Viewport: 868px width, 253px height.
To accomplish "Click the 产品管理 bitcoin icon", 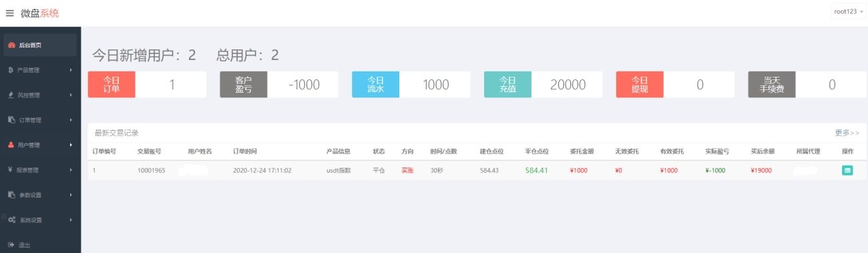I will coord(11,70).
